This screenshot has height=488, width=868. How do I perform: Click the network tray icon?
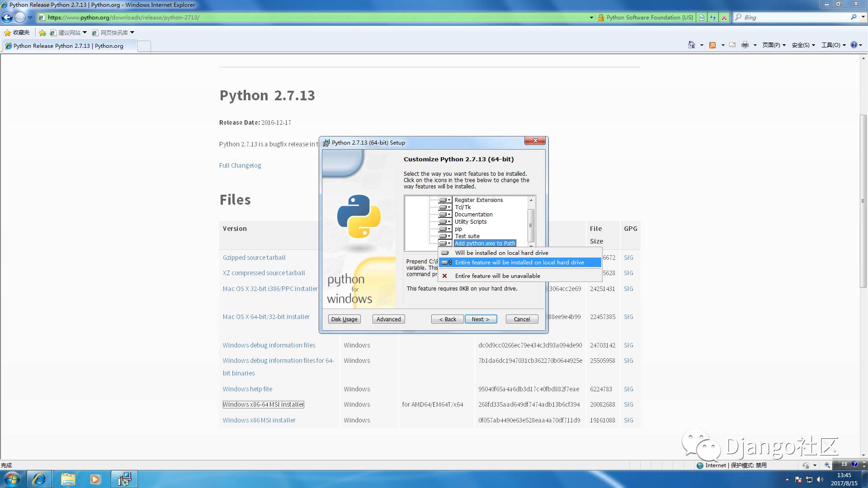(809, 479)
